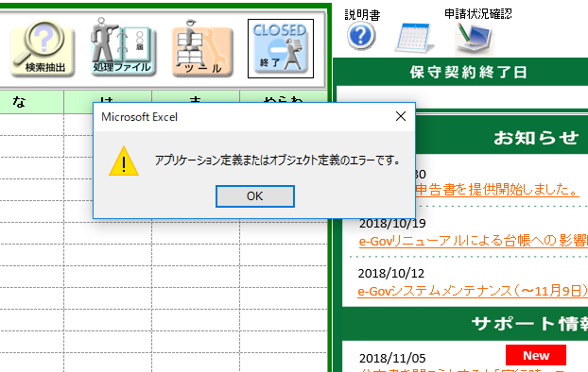588x372 pixels.
Task: Open the 処理ファイル icon
Action: 123,47
